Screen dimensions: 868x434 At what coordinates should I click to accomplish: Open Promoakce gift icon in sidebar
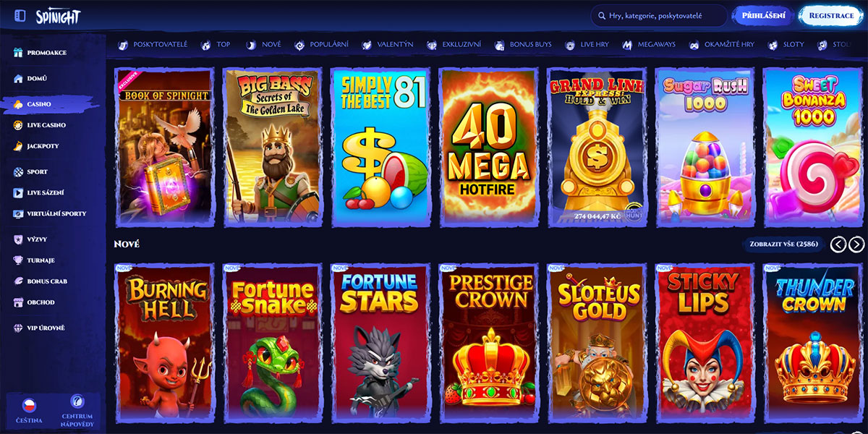19,53
